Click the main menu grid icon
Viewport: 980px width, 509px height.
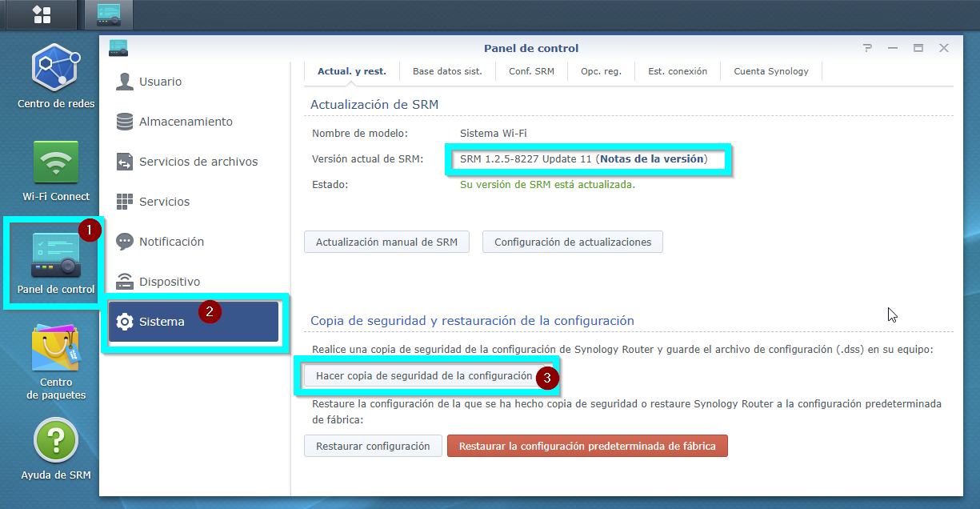(x=42, y=14)
